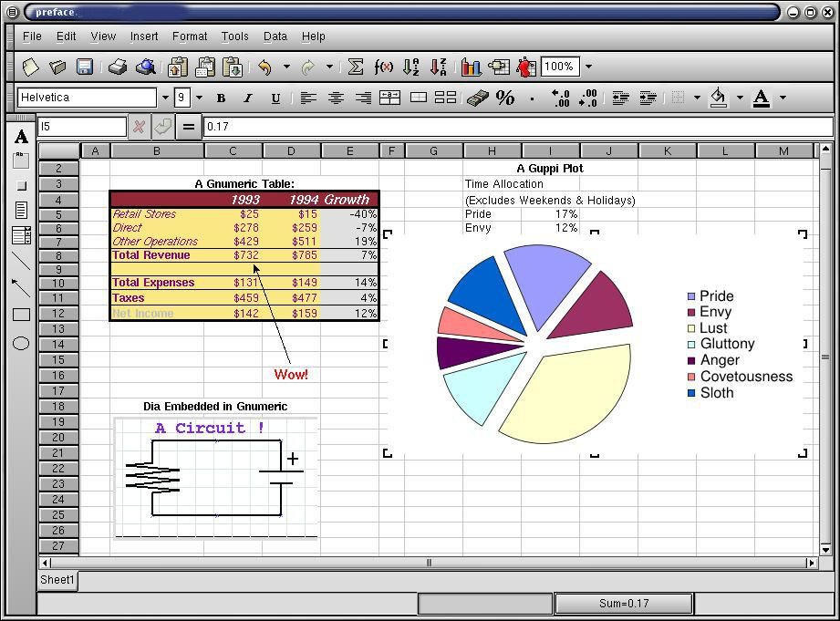
Task: Open a file with the Open folder icon
Action: [57, 67]
